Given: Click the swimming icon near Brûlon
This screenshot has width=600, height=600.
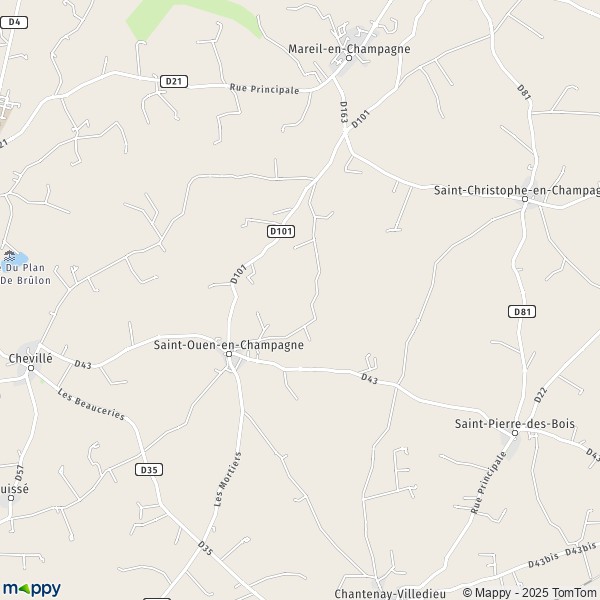Looking at the screenshot, I should tap(9, 256).
